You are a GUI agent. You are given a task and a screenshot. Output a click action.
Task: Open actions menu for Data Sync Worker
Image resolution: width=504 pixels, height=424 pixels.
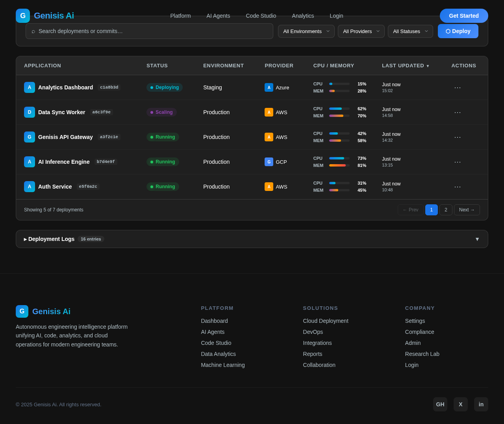(x=458, y=112)
